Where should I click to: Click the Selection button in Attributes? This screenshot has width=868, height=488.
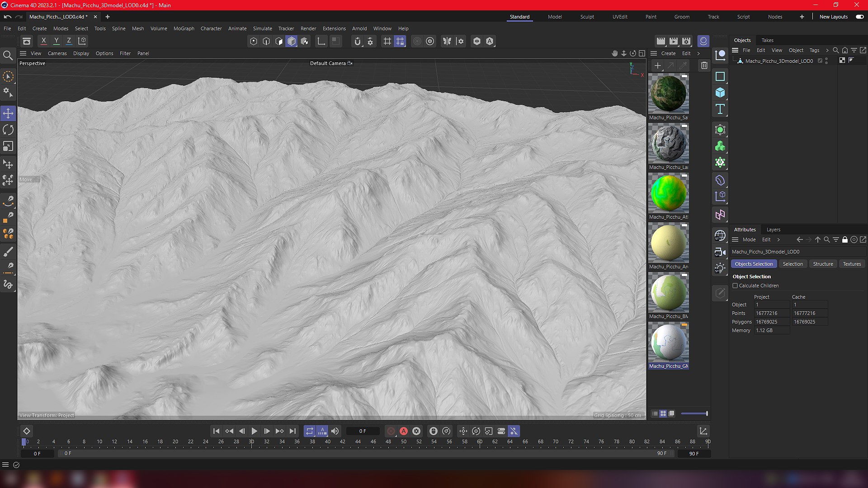793,264
